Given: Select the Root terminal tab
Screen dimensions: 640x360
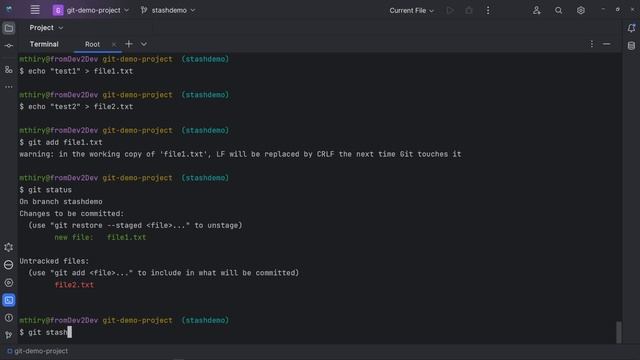Looking at the screenshot, I should click(92, 44).
